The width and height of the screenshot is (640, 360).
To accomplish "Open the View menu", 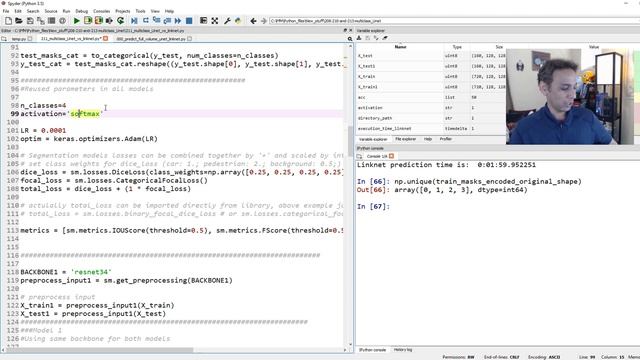I will point(155,11).
